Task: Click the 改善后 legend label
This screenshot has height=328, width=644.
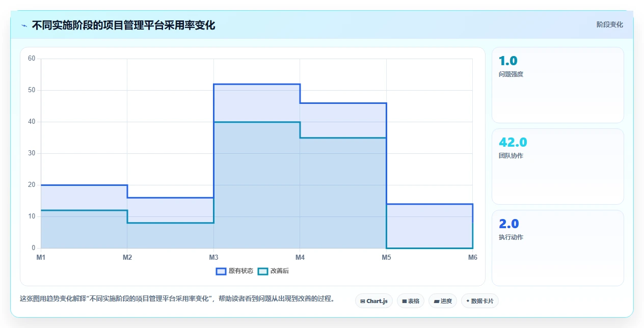Action: point(280,271)
